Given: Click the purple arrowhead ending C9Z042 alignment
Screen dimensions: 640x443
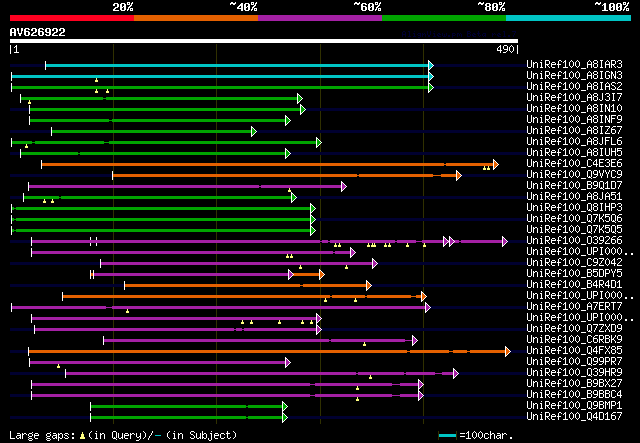Looking at the screenshot, I should 375,264.
